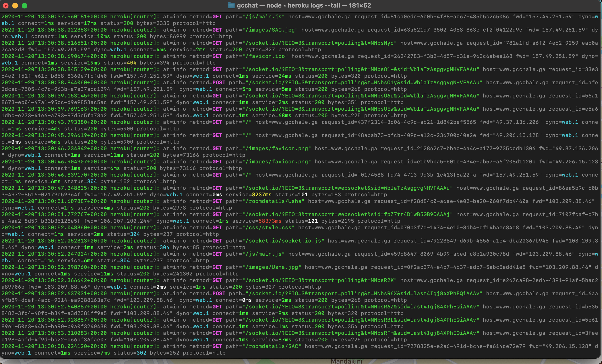Click the "/roomdetails/Usha" path text
Screen dimensions: 602x364
(273, 201)
